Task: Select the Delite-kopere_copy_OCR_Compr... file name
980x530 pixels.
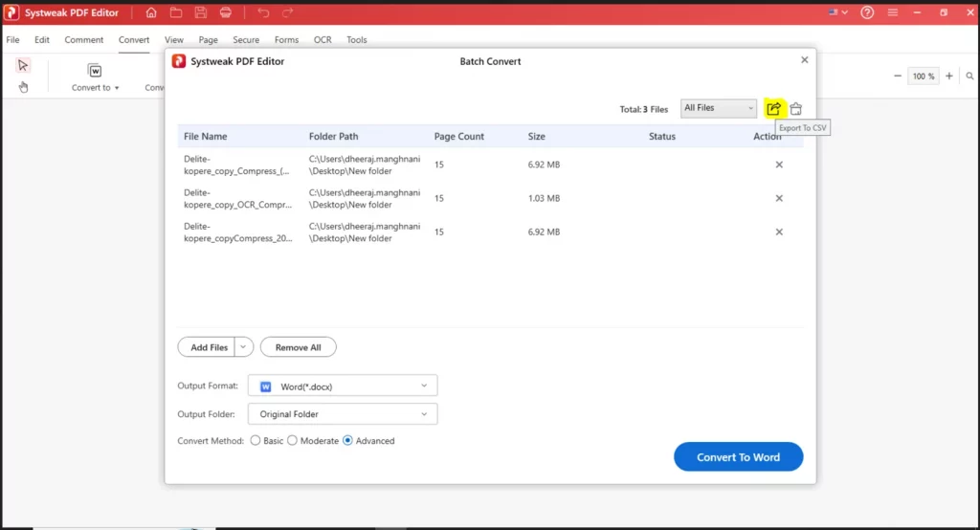Action: coord(237,199)
